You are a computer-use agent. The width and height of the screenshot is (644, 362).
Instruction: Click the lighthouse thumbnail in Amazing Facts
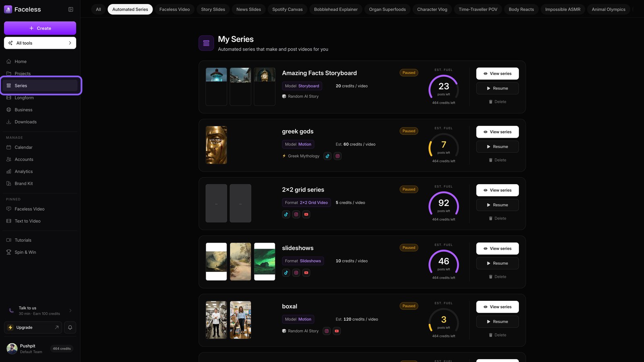pyautogui.click(x=216, y=87)
